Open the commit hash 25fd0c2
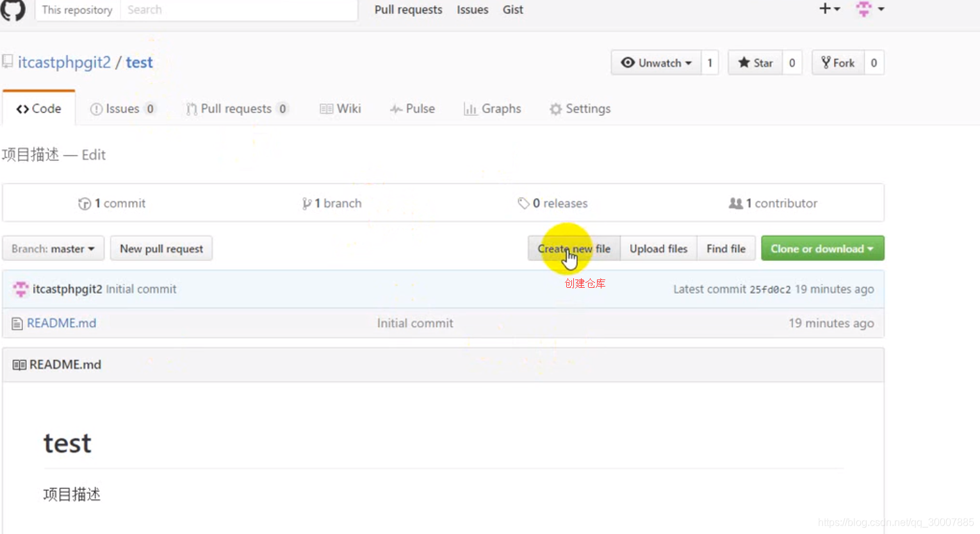This screenshot has width=980, height=534. 770,290
